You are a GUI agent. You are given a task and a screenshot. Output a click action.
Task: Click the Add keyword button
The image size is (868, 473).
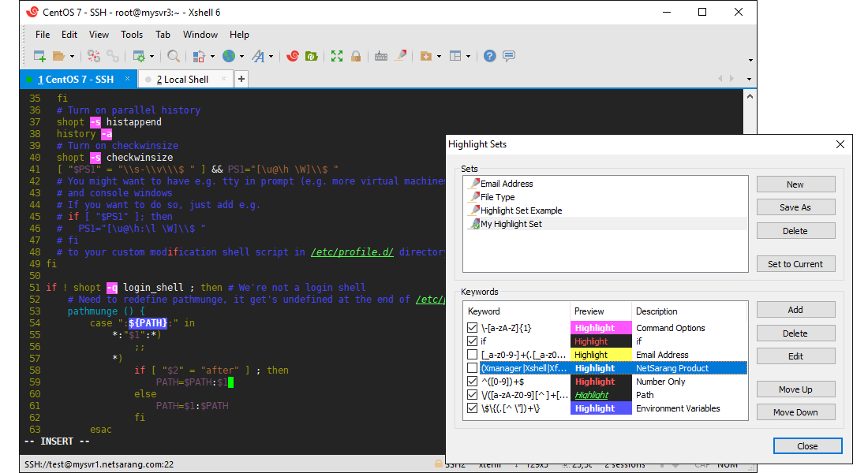pos(795,310)
